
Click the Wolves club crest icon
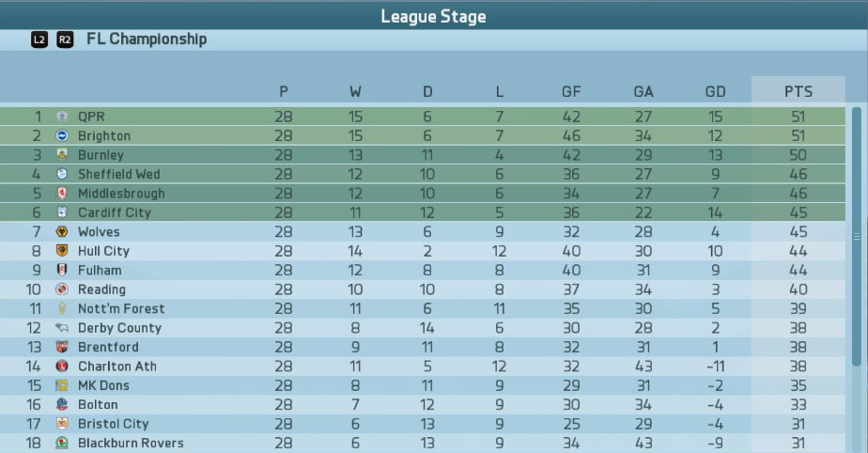tap(62, 231)
